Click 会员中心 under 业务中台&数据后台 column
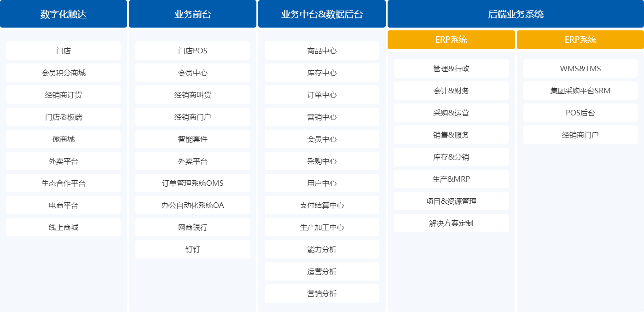 point(322,139)
